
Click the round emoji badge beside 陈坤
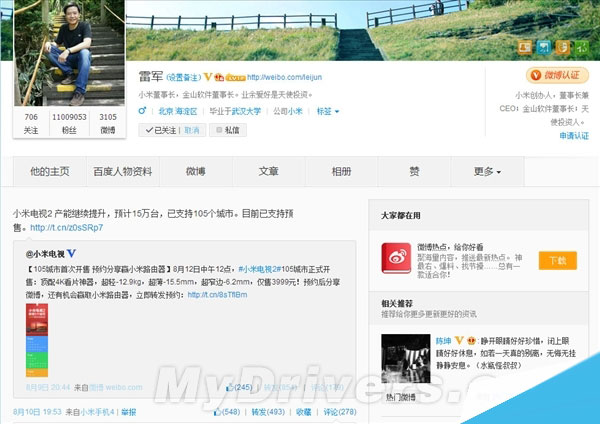pyautogui.click(x=471, y=340)
